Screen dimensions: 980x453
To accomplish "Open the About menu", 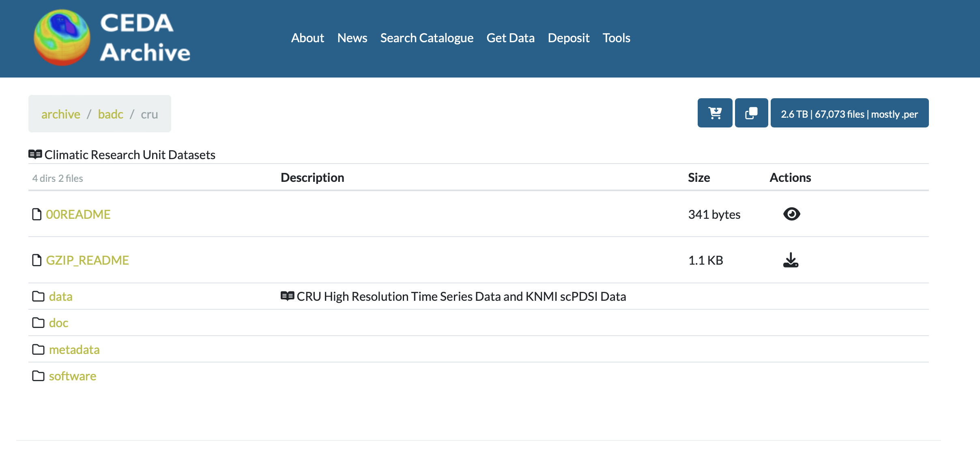I will [307, 38].
